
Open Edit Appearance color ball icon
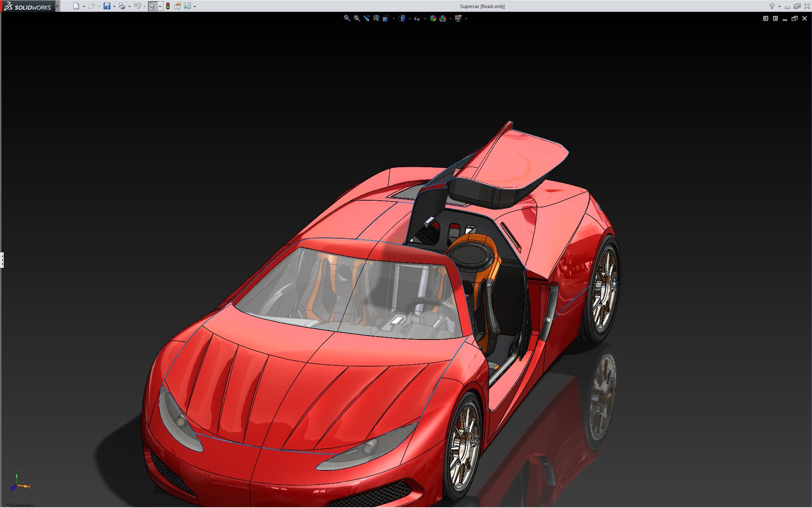433,18
